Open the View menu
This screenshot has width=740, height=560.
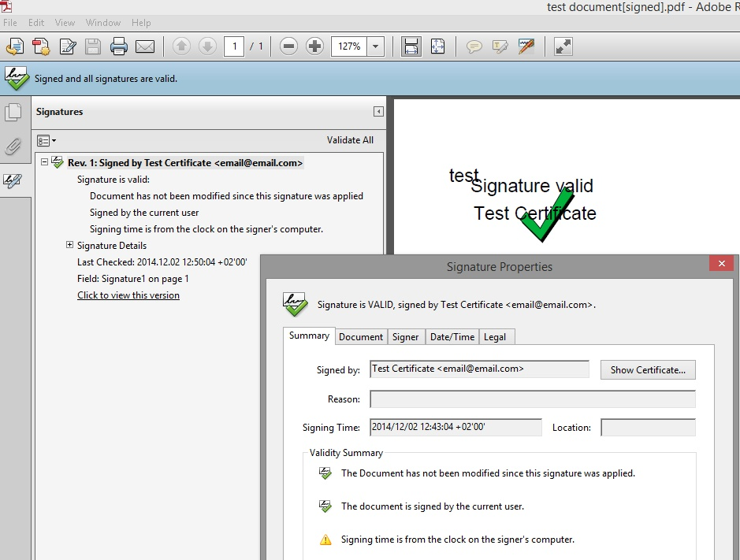65,23
